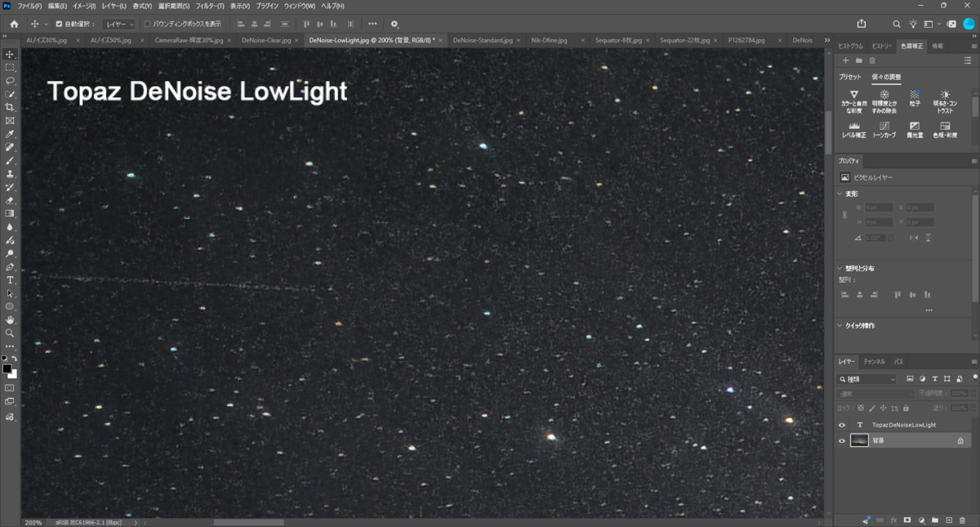This screenshot has height=527, width=980.
Task: Select the Lasso tool
Action: [x=10, y=81]
